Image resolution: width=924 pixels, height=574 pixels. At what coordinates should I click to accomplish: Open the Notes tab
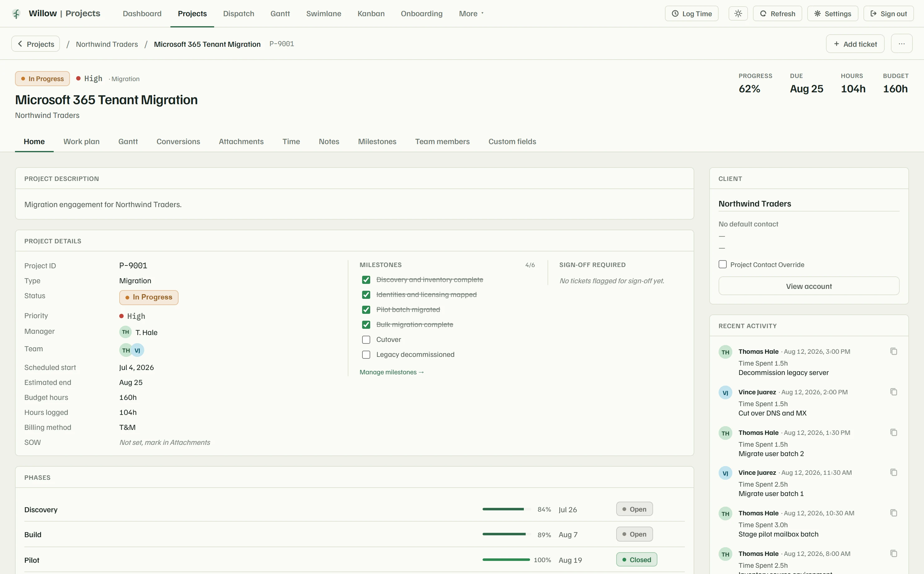tap(329, 142)
